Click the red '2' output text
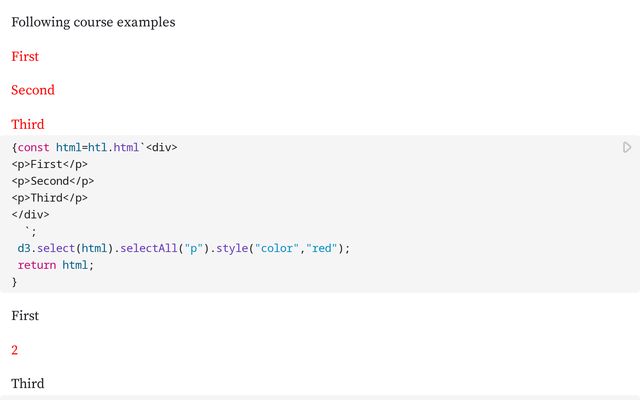The image size is (640, 400). pyautogui.click(x=15, y=350)
